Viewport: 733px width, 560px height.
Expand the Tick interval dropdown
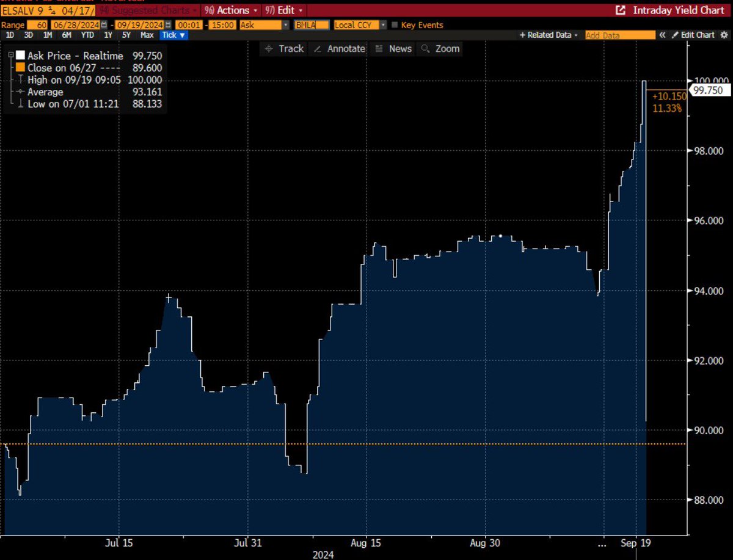click(174, 35)
